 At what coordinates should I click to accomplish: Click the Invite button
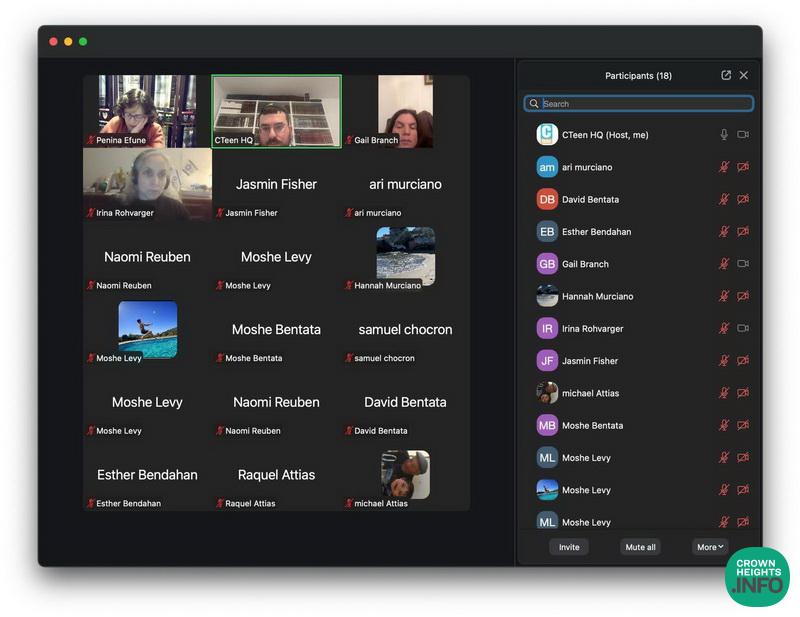pyautogui.click(x=569, y=547)
